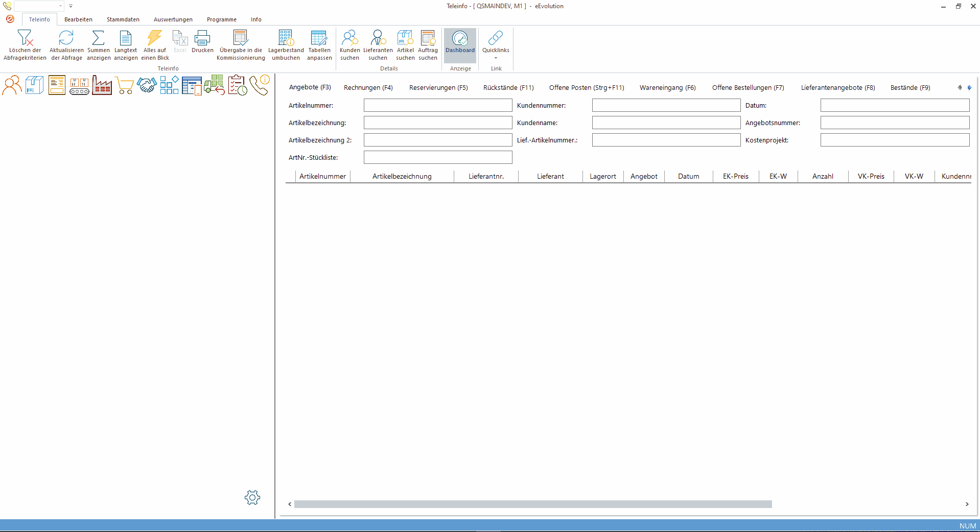Click Aktualisieren der Abfrage
The image size is (980, 532).
pos(66,45)
